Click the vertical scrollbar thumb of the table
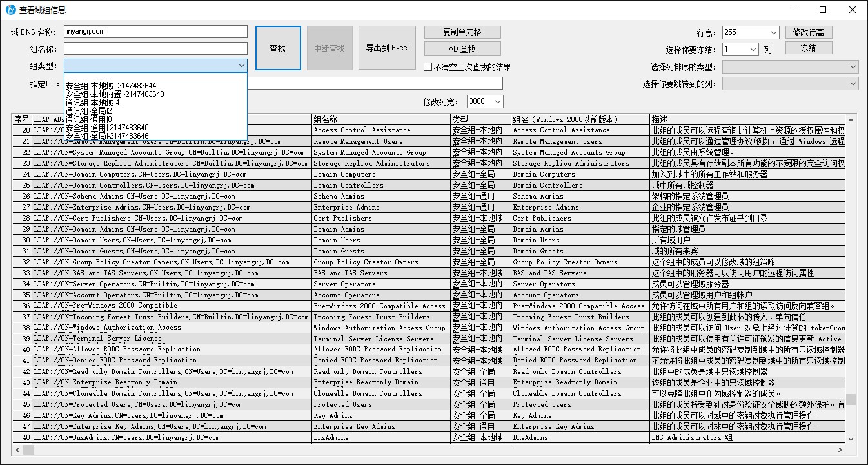This screenshot has width=868, height=465. click(851, 400)
